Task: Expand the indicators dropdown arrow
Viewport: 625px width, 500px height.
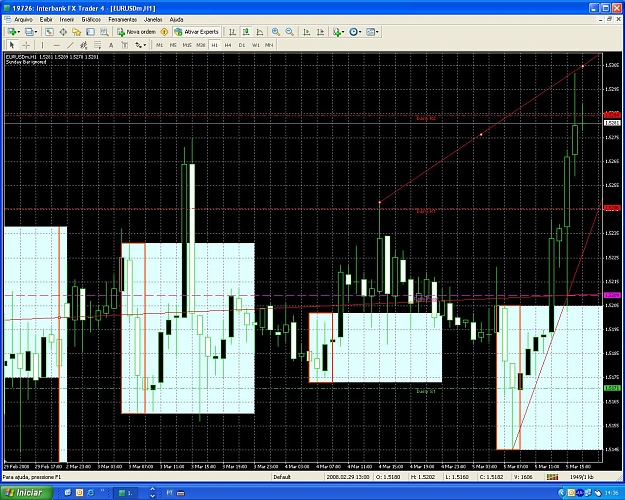Action: coord(344,32)
